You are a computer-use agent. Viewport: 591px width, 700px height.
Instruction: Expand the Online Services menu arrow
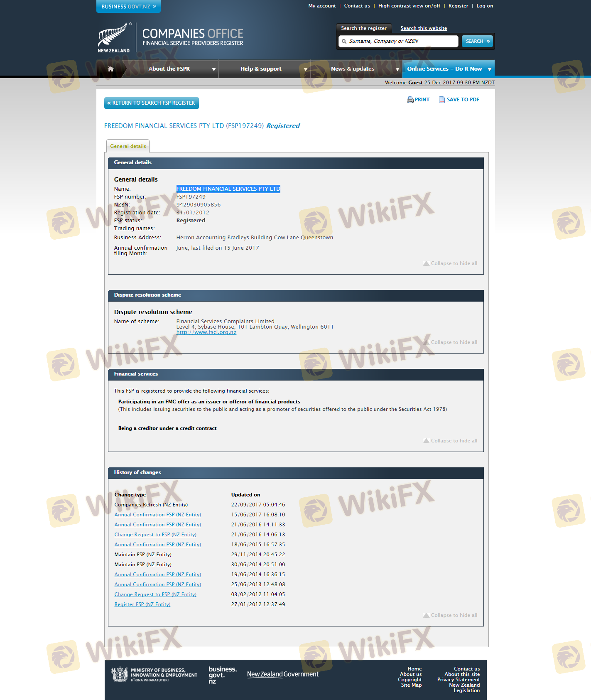point(490,69)
